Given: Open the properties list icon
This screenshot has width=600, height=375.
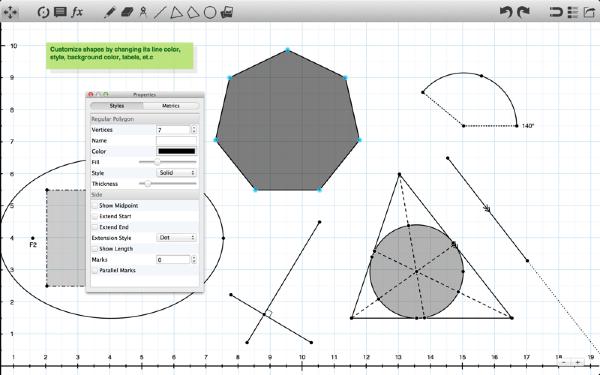Looking at the screenshot, I should coord(573,12).
